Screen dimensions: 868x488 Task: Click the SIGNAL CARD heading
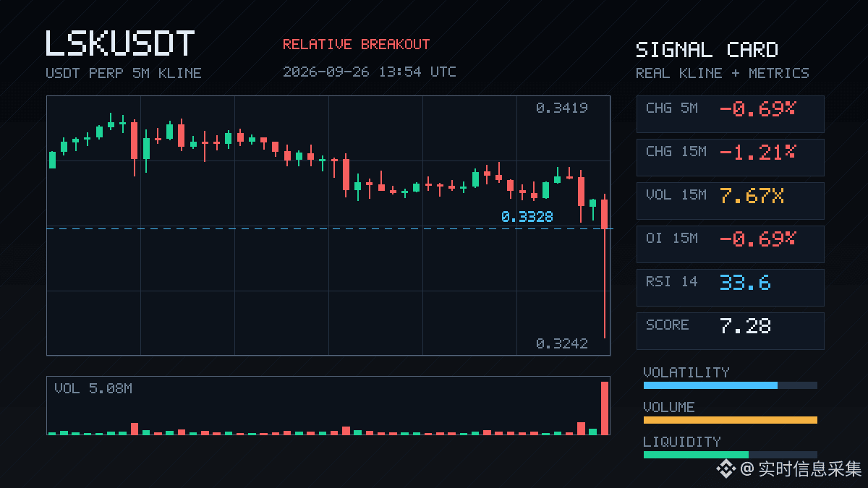tap(707, 50)
